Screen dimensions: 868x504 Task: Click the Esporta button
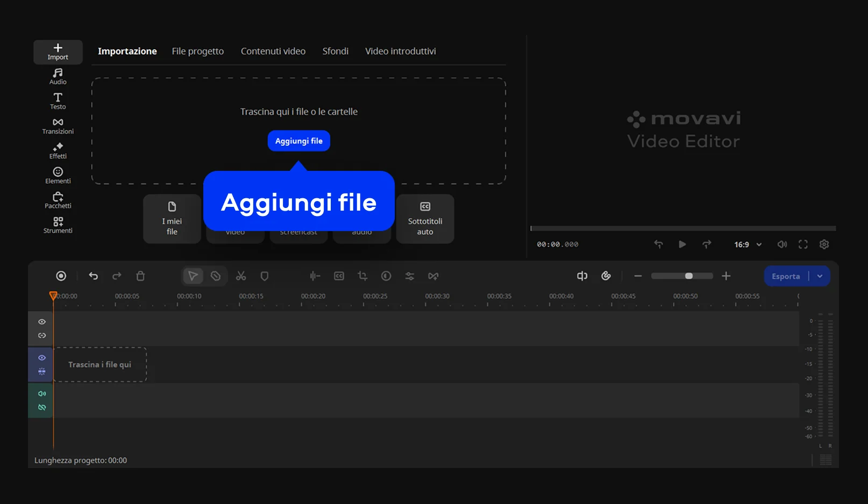click(x=786, y=276)
